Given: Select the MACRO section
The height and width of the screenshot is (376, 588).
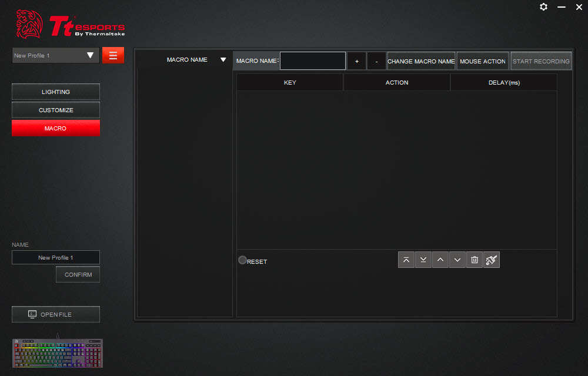Looking at the screenshot, I should coord(56,128).
